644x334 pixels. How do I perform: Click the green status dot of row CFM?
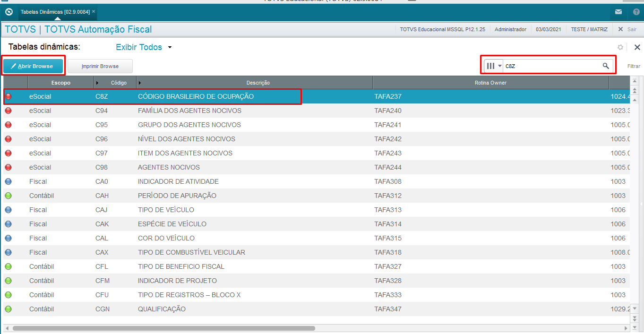click(8, 281)
